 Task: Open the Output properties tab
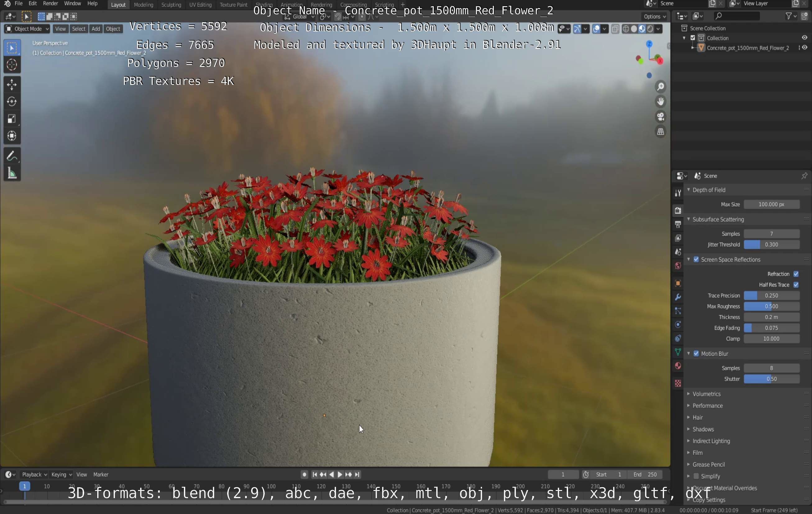677,225
